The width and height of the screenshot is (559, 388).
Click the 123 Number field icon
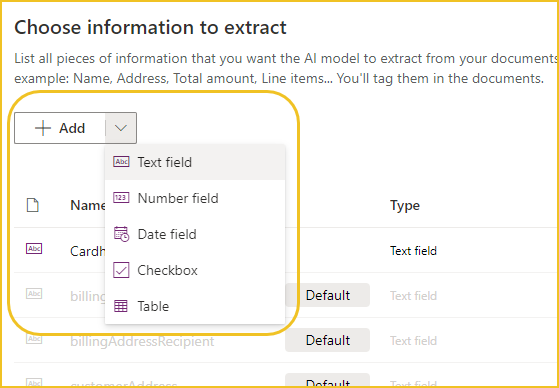click(121, 198)
